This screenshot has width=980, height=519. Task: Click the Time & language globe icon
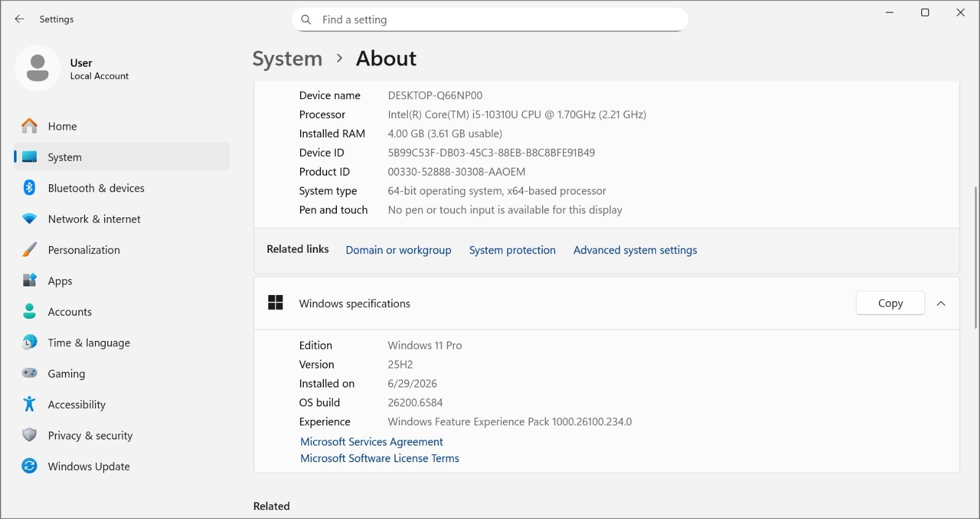(29, 343)
